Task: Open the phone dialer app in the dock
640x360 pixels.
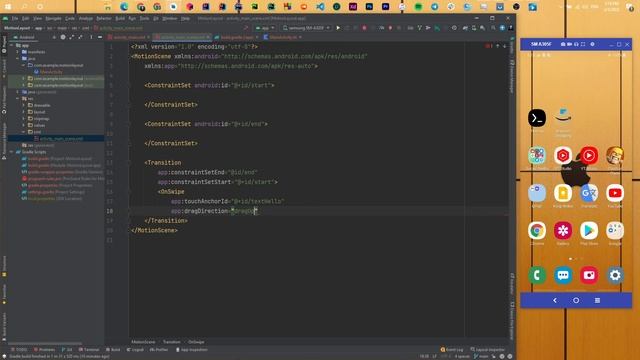Action: click(537, 276)
